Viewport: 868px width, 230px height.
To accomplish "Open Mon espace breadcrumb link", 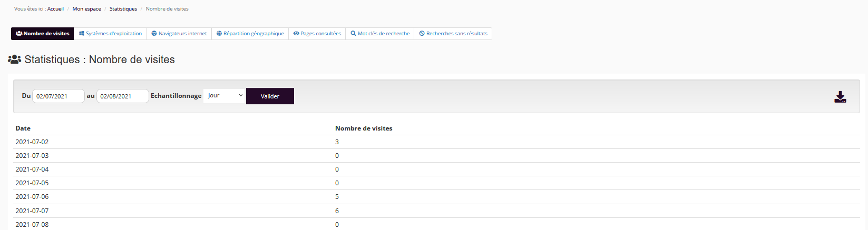I will tap(86, 9).
